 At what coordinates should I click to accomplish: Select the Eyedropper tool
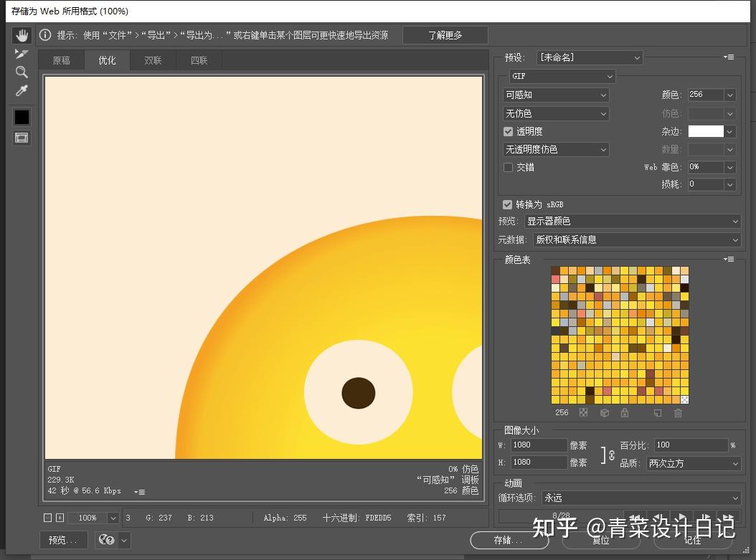(22, 90)
